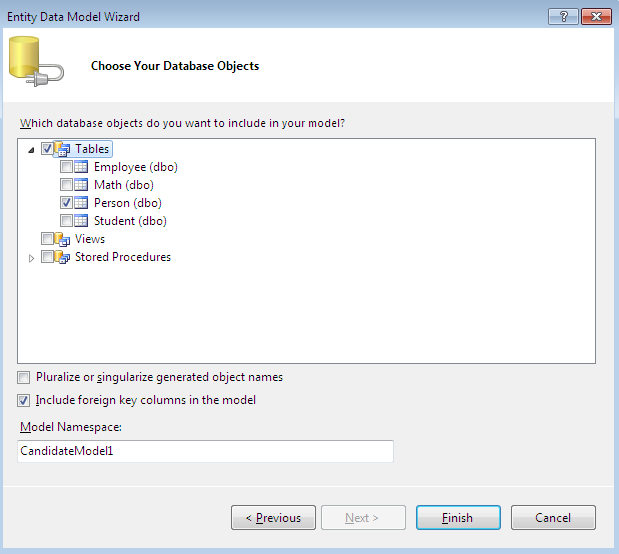Click the Views folder icon
Viewport: 619px width, 554px height.
[x=62, y=239]
